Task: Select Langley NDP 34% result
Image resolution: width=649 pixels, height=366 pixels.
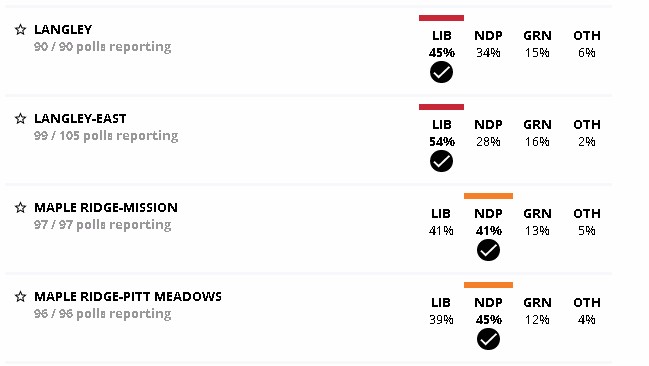Action: click(x=488, y=53)
